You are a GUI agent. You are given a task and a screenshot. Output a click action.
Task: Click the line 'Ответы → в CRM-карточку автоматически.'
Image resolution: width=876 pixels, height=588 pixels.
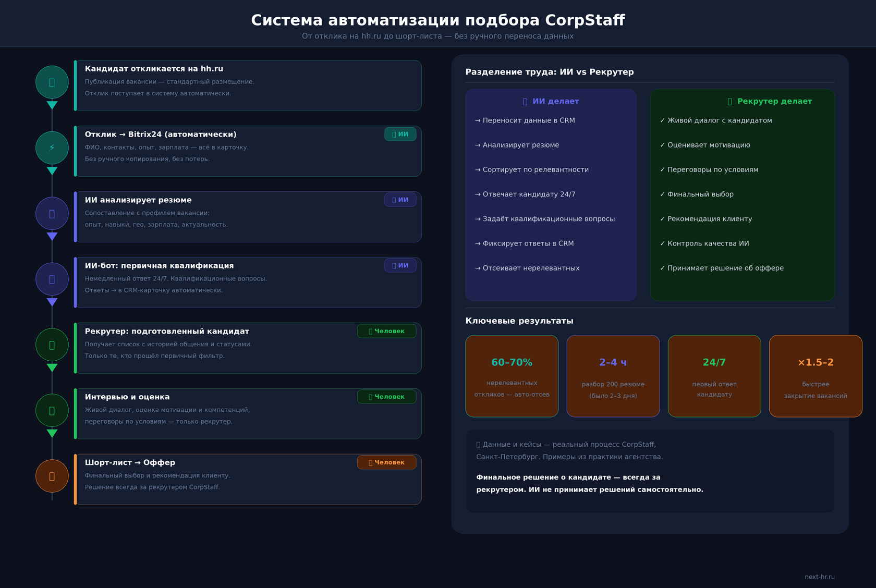[154, 290]
